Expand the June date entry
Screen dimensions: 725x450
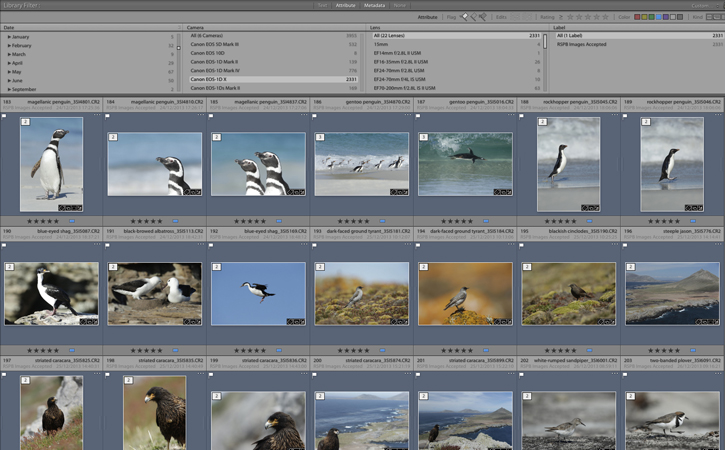point(9,80)
